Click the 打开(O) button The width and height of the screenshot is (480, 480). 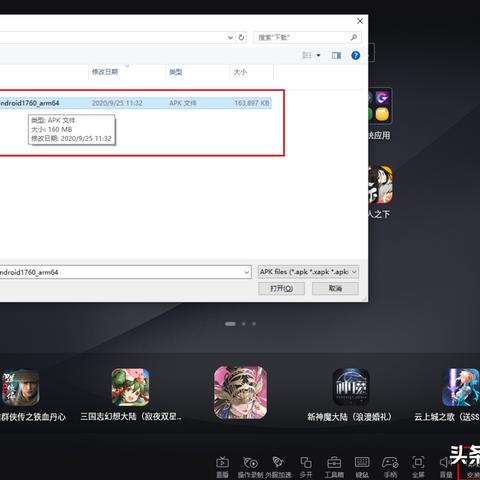[x=281, y=288]
